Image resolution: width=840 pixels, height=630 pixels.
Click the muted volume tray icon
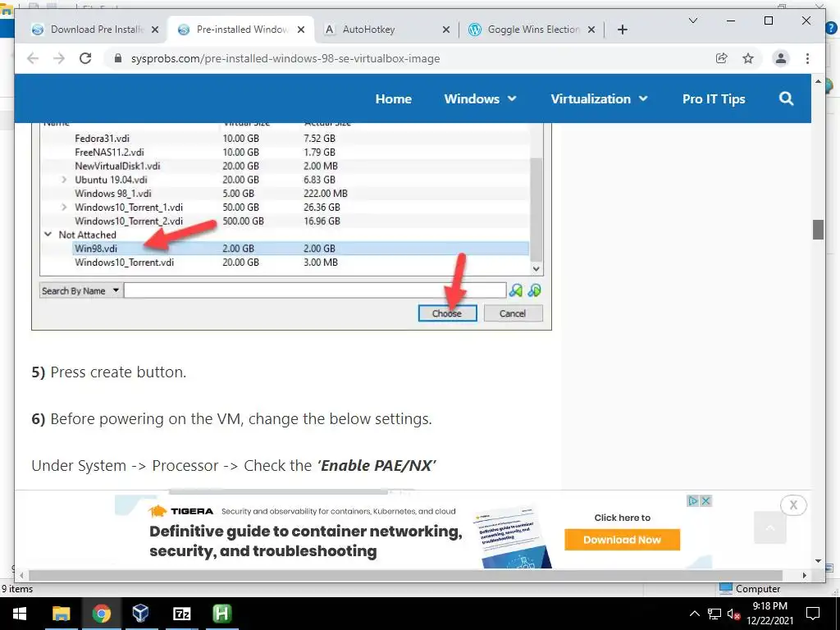733,614
